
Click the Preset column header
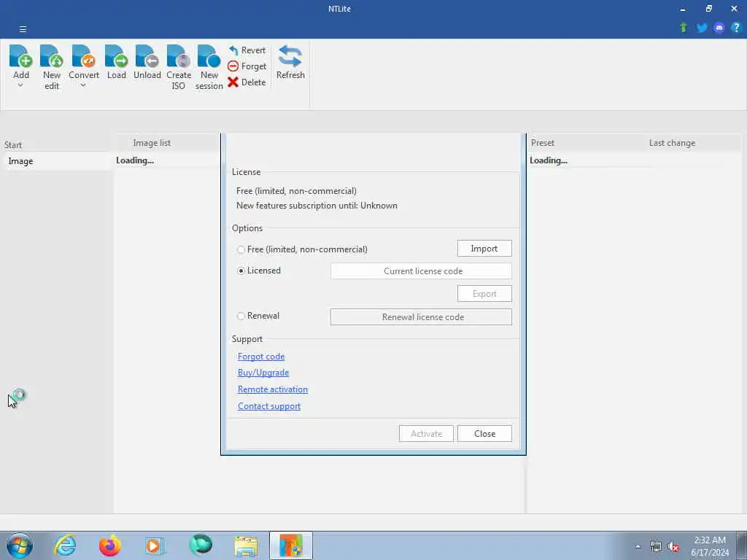[x=543, y=143]
